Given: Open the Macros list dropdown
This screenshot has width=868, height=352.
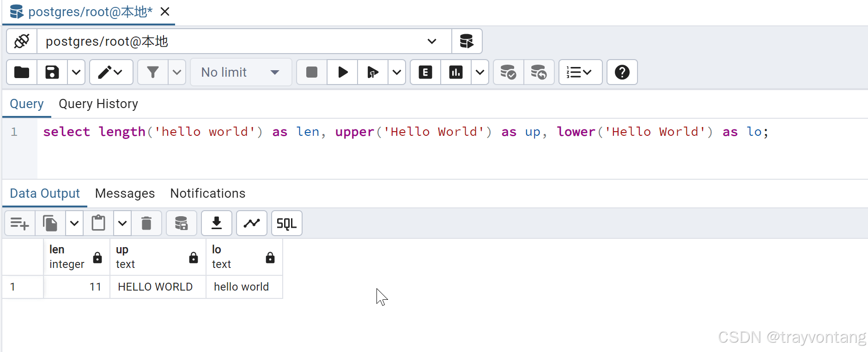Looking at the screenshot, I should click(580, 72).
